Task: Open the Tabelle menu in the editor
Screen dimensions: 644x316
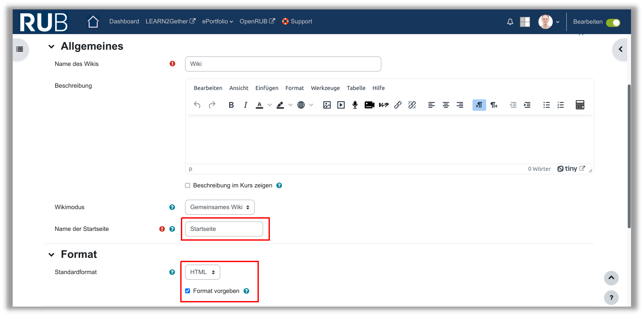Action: click(356, 88)
